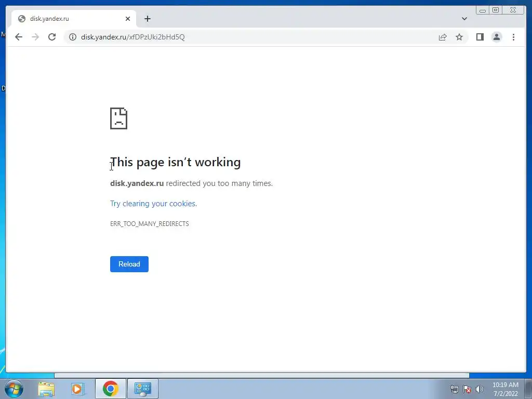The height and width of the screenshot is (399, 532).
Task: Open the control panel taskbar icon
Action: [143, 389]
